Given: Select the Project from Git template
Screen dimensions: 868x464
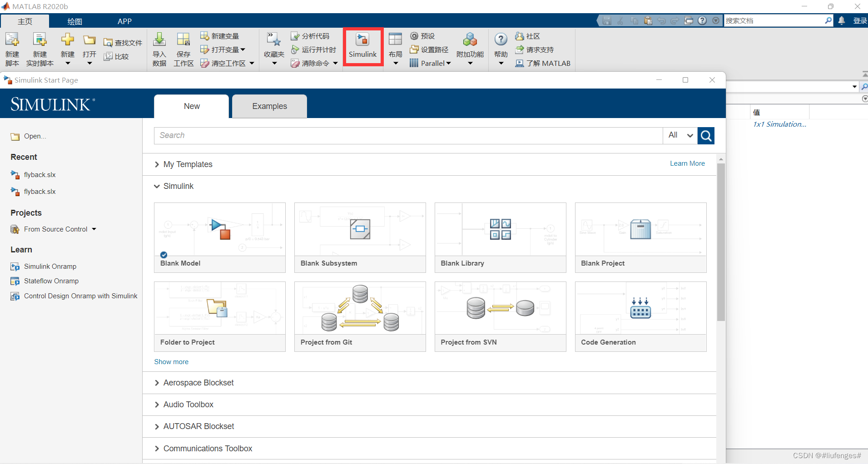Looking at the screenshot, I should 360,316.
